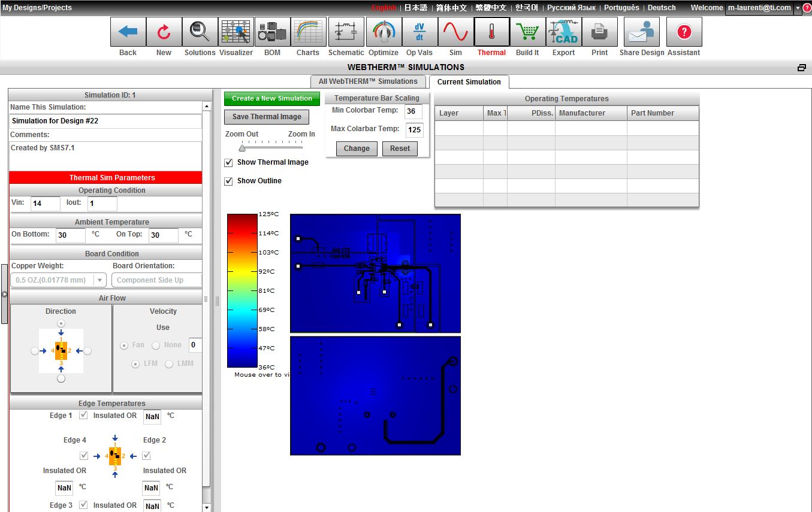Open the Sim sine wave icon
Screen dimensions: 812x512
coord(455,32)
